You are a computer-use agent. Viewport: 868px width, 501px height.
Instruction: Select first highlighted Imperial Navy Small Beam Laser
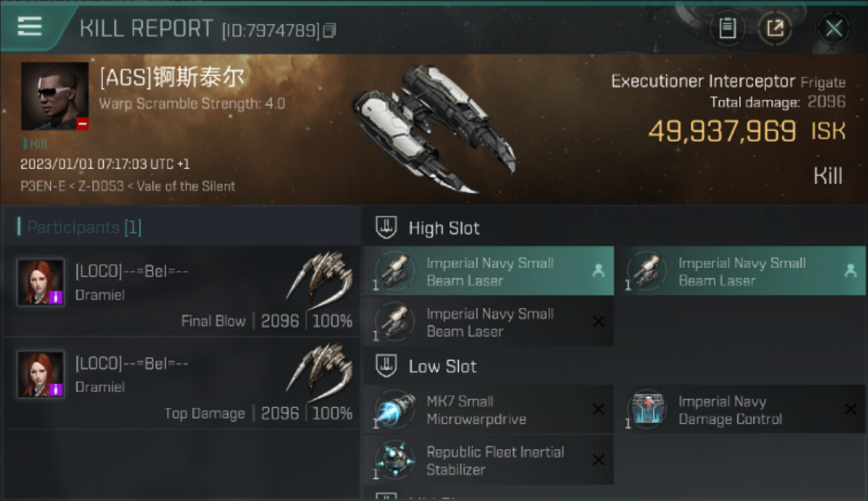(x=489, y=271)
